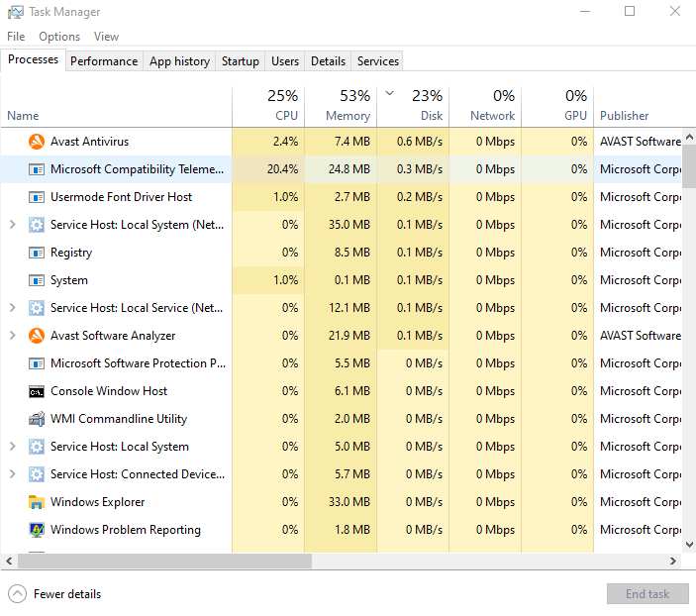Click the Service Host: Local System (Net...) gear icon
The height and width of the screenshot is (616, 696).
pyautogui.click(x=37, y=225)
